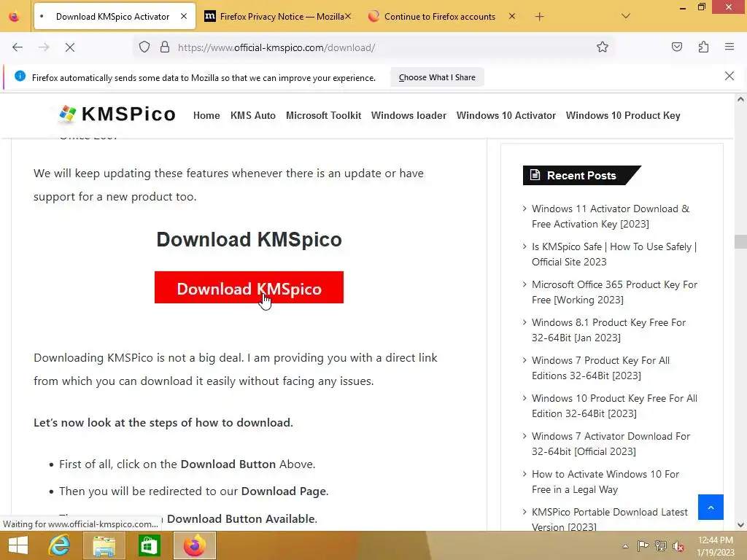Viewport: 747px width, 560px height.
Task: Click the red Download KMSpico button
Action: pyautogui.click(x=249, y=287)
